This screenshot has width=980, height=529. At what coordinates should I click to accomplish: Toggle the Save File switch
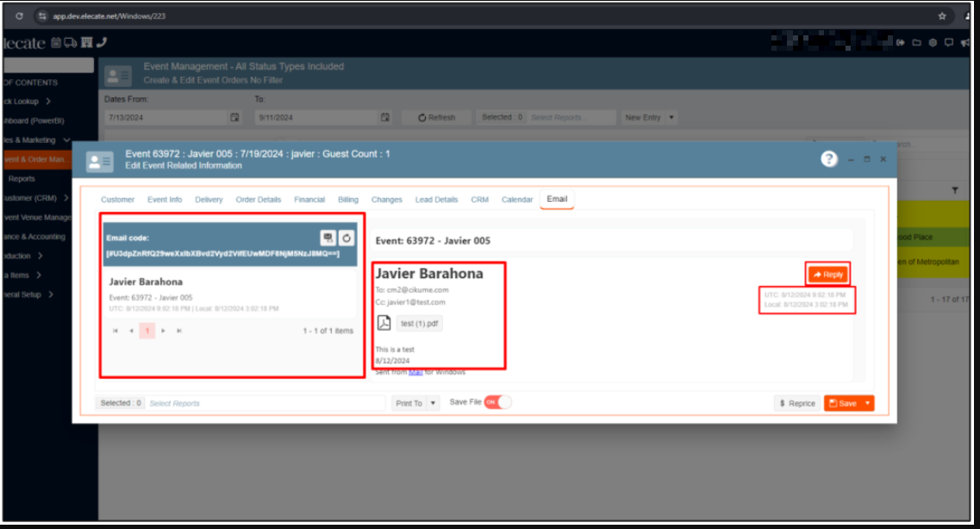pos(497,402)
